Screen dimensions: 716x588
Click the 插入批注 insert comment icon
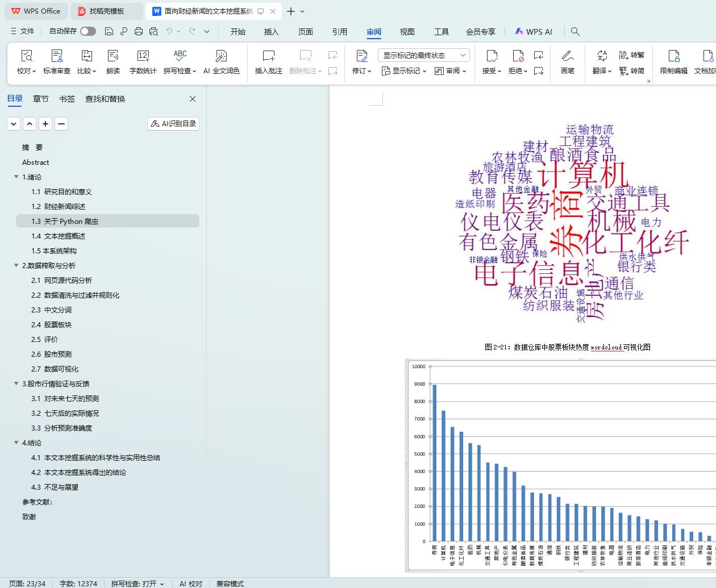(268, 56)
